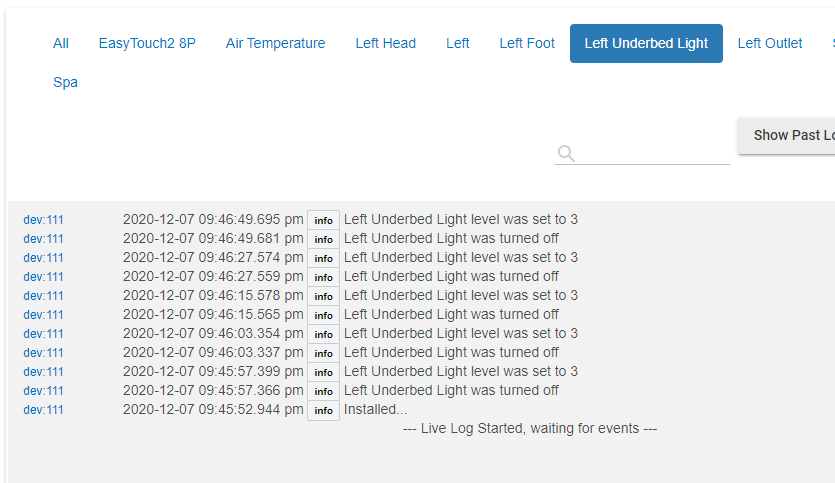Screen dimensions: 835x483
Task: Switch to Left Foot tab
Action: (x=527, y=43)
